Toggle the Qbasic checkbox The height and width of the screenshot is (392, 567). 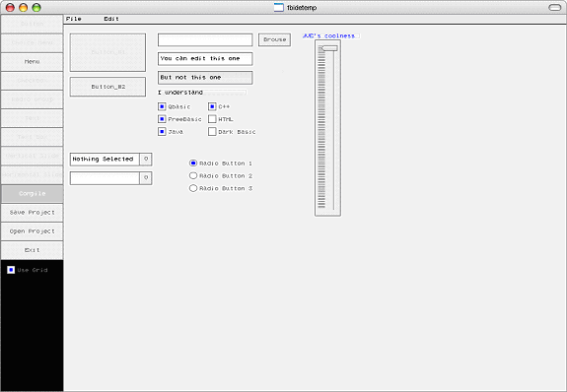point(162,106)
